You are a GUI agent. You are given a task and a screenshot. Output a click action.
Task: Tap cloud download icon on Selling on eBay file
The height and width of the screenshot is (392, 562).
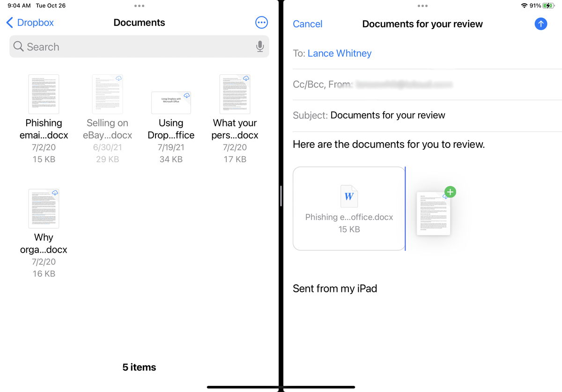point(118,79)
